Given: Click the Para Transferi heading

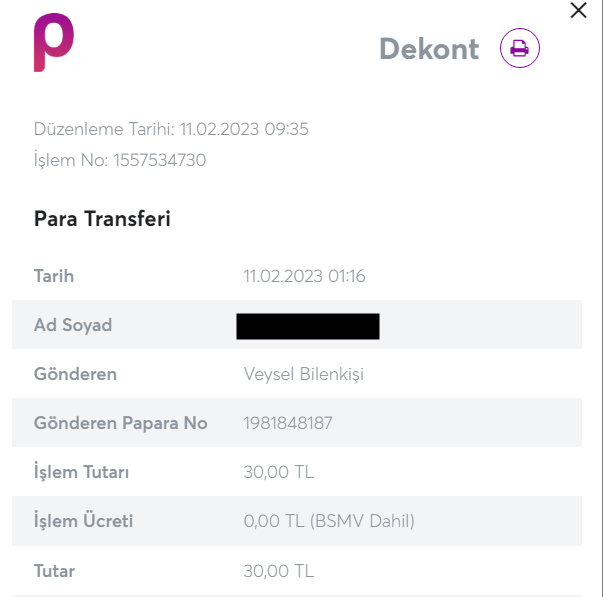Looking at the screenshot, I should pos(102,219).
